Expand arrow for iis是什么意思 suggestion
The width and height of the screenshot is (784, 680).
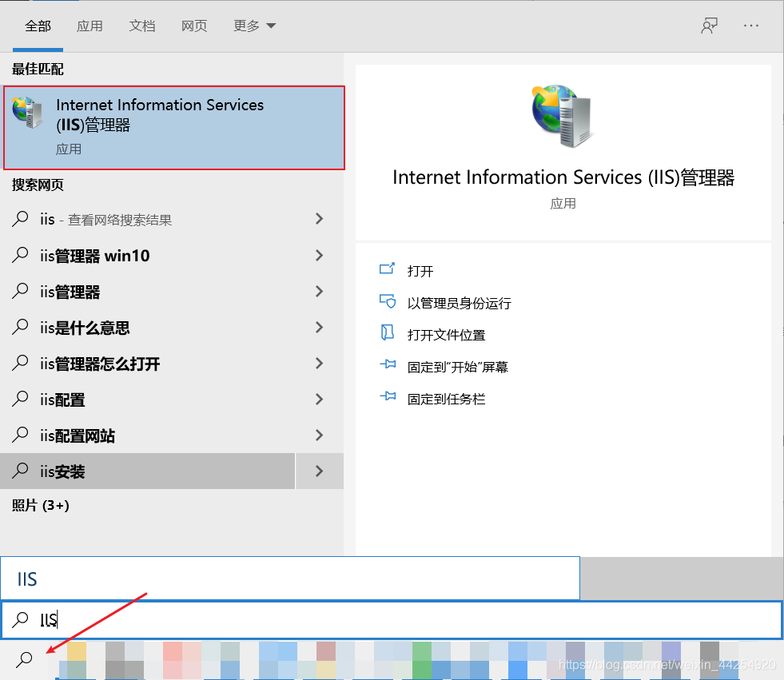[x=319, y=327]
